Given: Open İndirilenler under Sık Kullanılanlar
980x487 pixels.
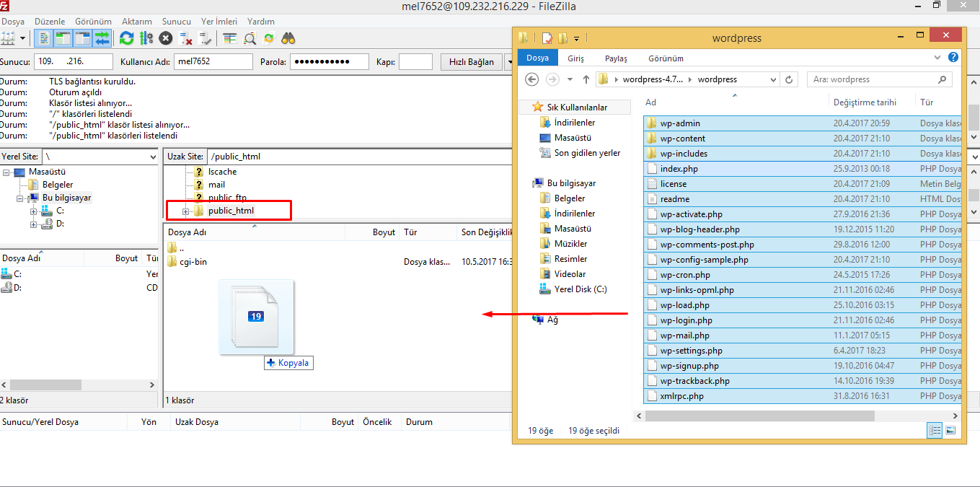Looking at the screenshot, I should click(x=574, y=123).
